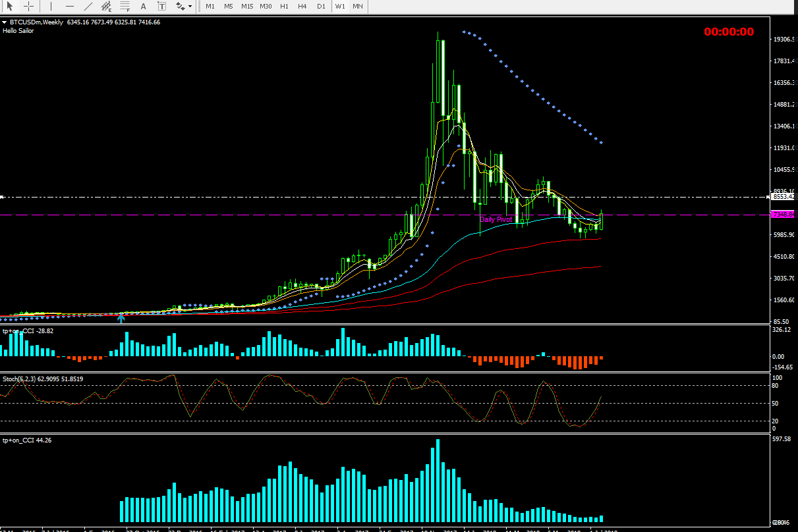
Task: Click the tp+on_CCI 44.26 label
Action: pos(27,440)
